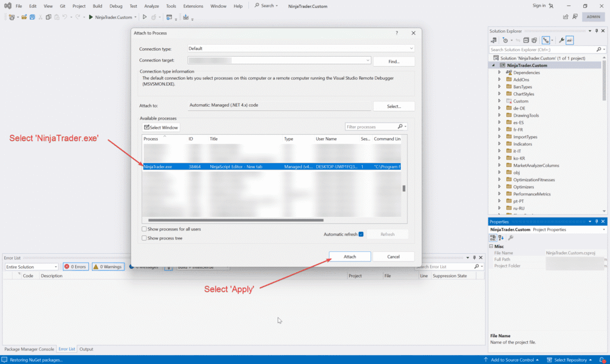This screenshot has height=364, width=610.
Task: Click the Solution Explorer vertical scrollbar
Action: (604, 80)
